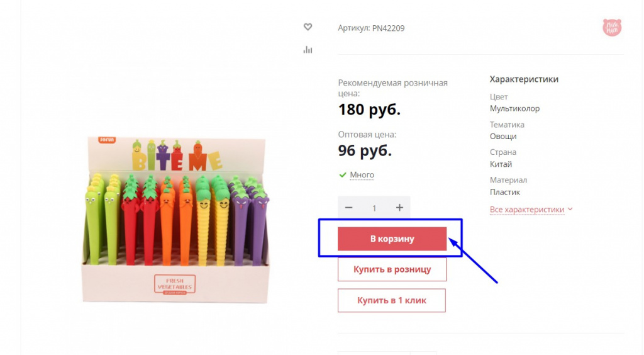Viewport: 644px width, 355px height.
Task: Decrease quantity with the minus button
Action: [x=348, y=208]
